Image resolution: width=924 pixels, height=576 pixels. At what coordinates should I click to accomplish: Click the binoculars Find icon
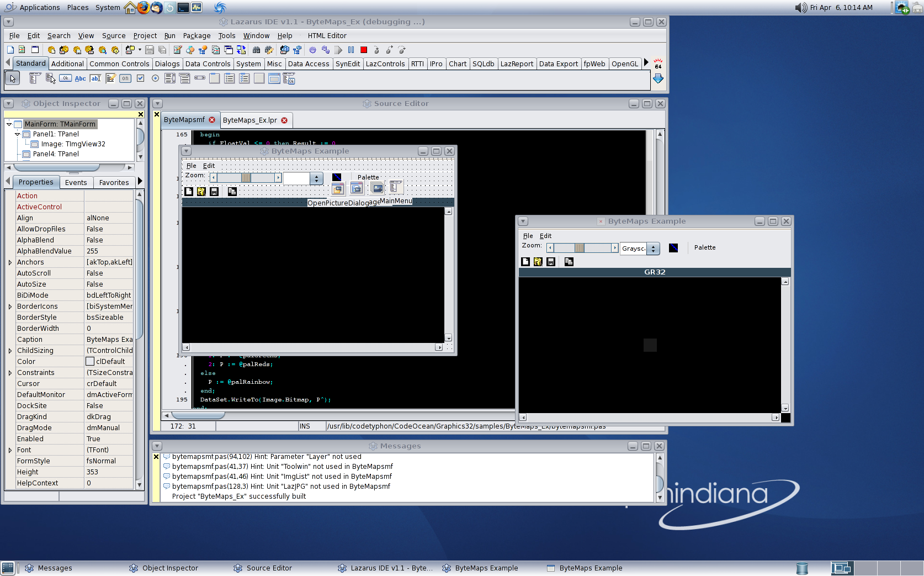tap(256, 50)
